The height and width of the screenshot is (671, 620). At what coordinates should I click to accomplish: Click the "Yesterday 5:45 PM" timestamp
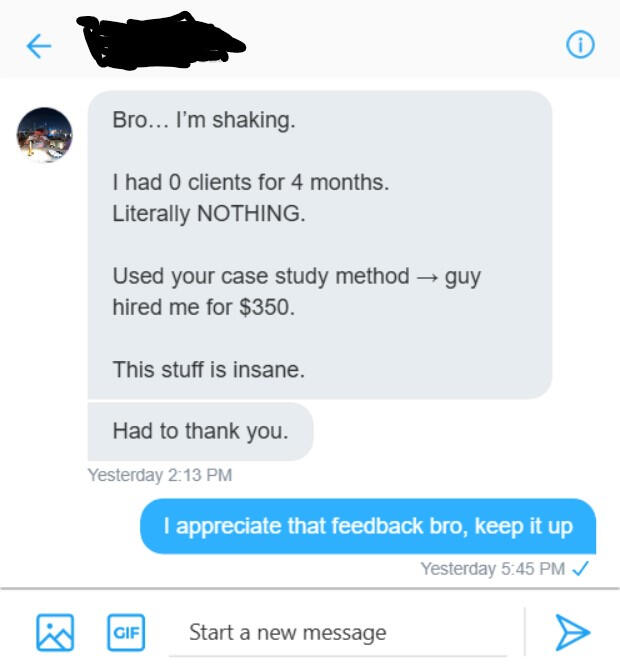click(x=492, y=569)
